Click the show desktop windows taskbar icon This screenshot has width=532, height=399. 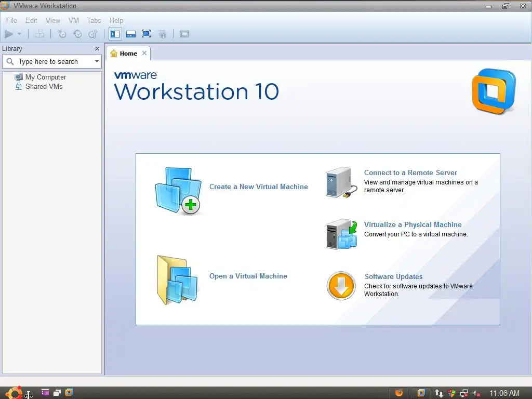[57, 393]
